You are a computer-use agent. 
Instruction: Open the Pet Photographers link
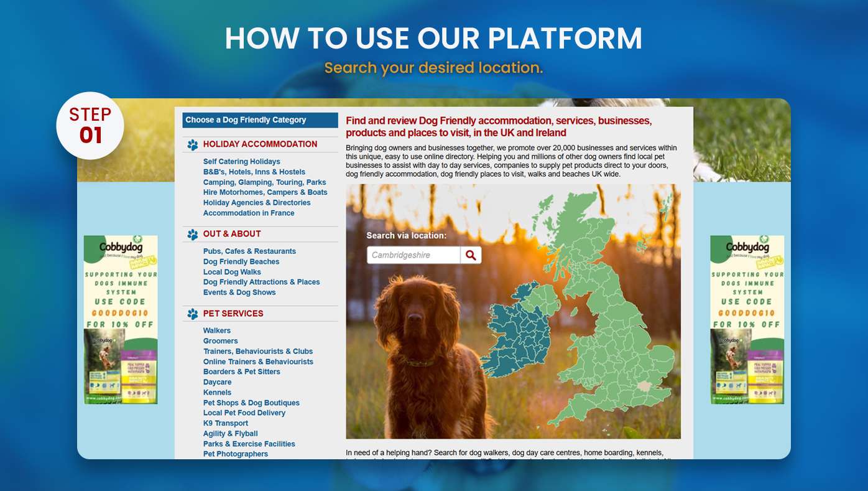[236, 454]
